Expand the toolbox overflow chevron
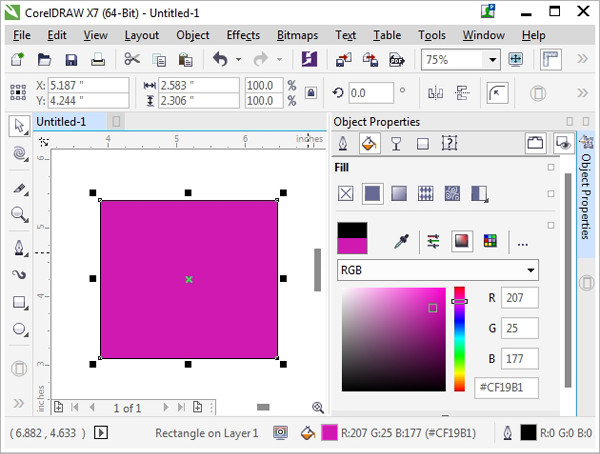Screen dimensions: 600x454 (18, 403)
